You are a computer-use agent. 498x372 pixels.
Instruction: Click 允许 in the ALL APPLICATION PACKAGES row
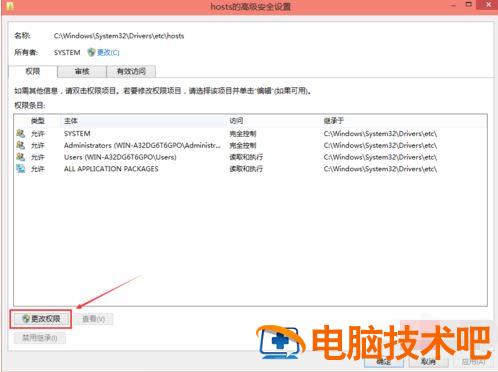tap(38, 169)
